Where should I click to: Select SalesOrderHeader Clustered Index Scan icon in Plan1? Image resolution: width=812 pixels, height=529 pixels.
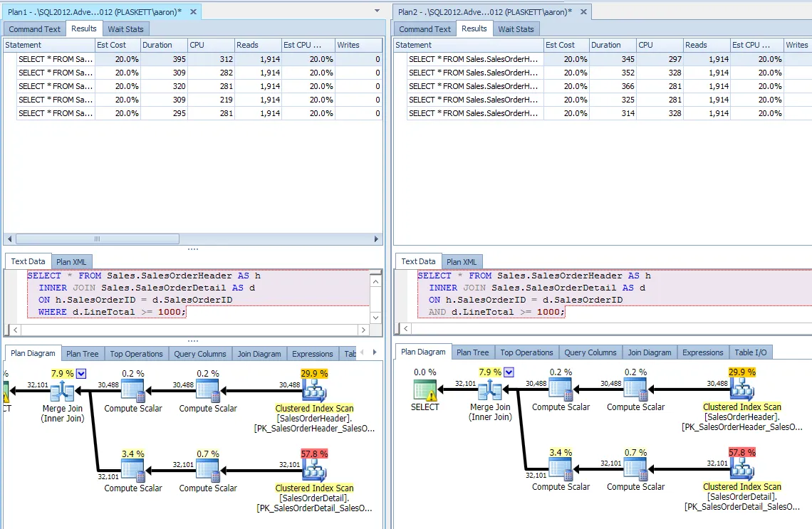314,391
